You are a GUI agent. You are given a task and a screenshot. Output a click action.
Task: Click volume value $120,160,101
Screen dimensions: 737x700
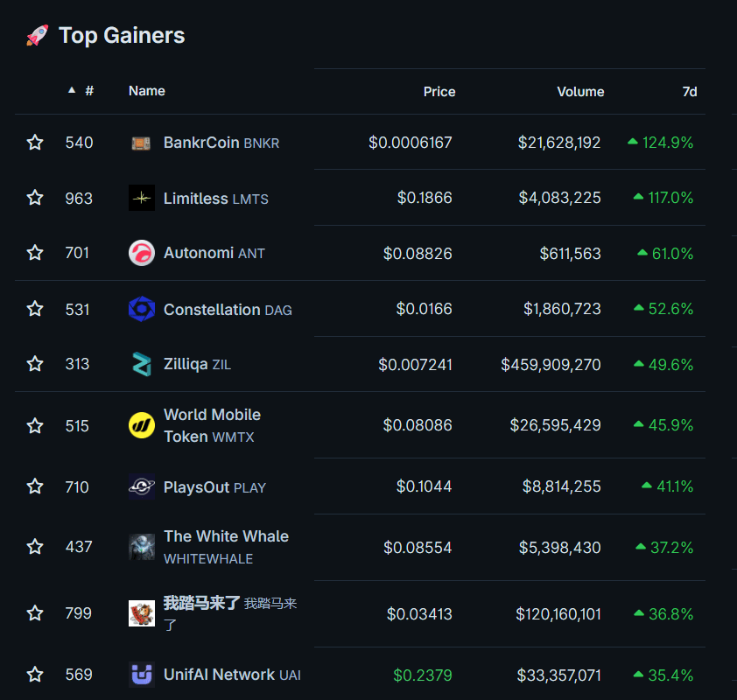pos(558,614)
